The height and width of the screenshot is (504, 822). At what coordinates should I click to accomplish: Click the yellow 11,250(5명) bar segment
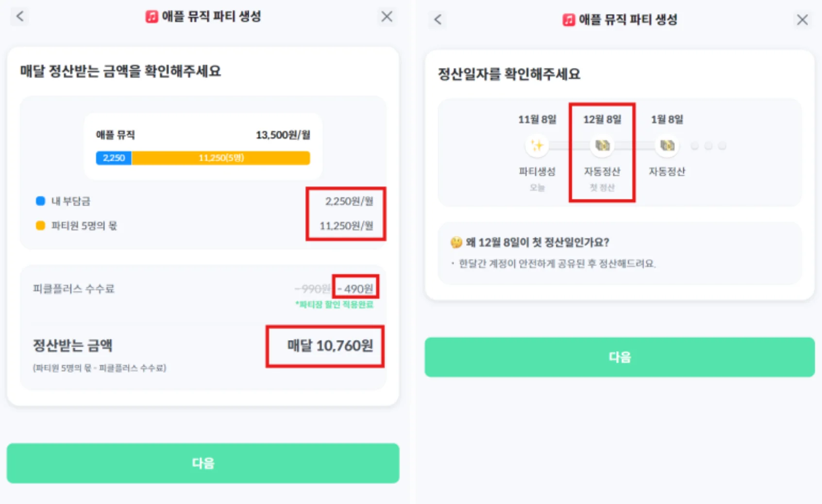[221, 158]
